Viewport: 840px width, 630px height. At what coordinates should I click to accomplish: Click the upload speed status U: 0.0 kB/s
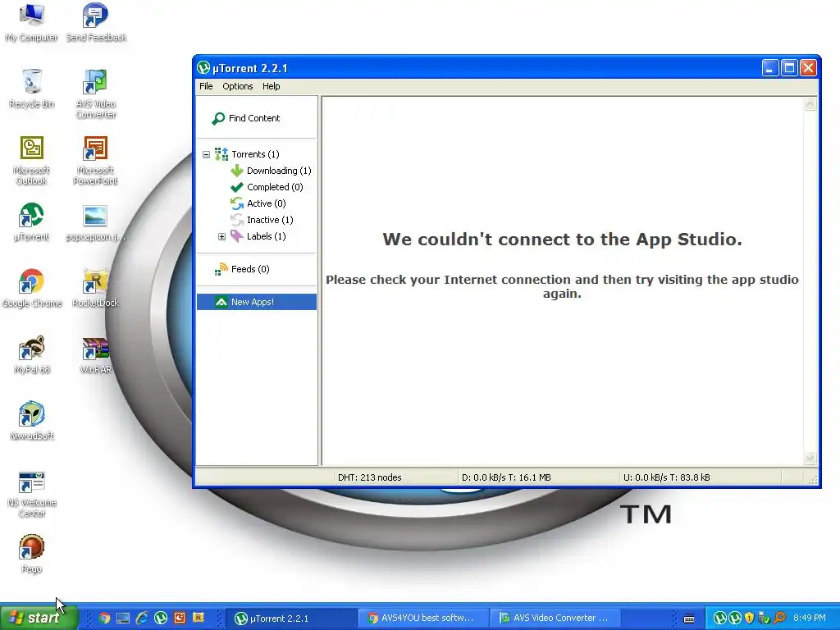point(666,477)
